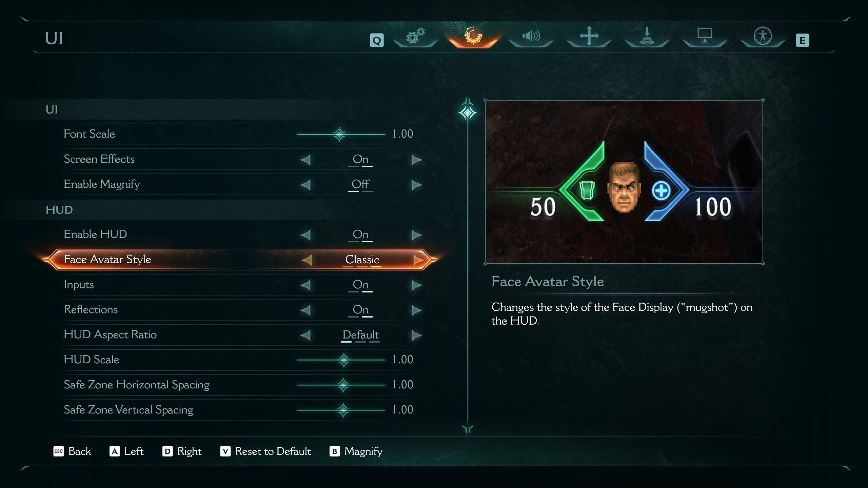This screenshot has width=868, height=488.
Task: Click the Back button
Action: pos(72,451)
